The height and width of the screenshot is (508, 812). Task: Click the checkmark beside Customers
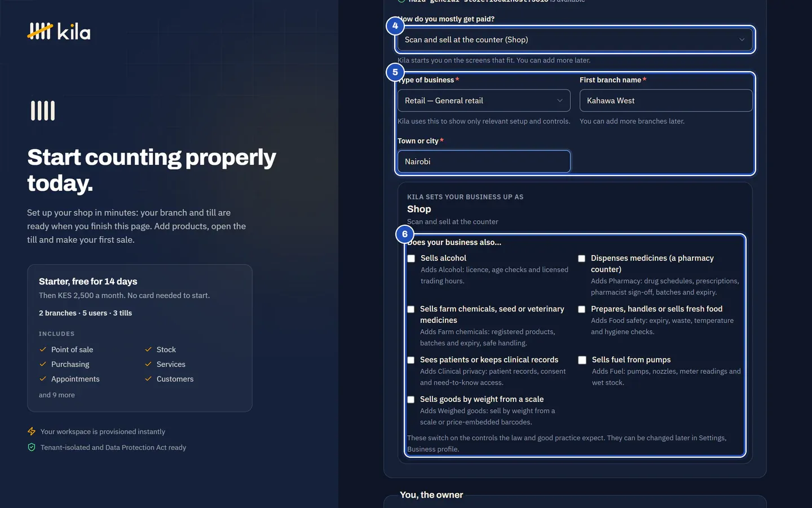(148, 379)
